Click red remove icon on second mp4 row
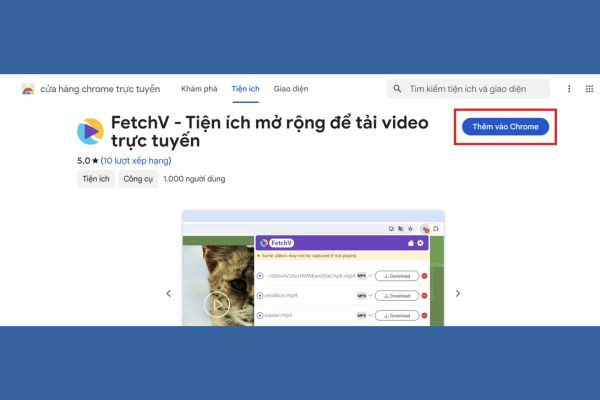Viewport: 600px width, 400px height. coord(424,296)
